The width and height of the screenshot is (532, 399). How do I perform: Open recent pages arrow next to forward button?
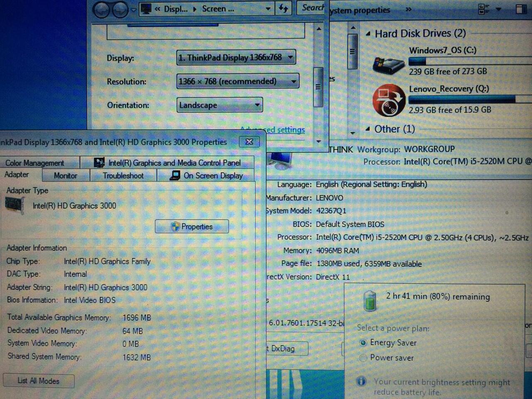point(133,10)
